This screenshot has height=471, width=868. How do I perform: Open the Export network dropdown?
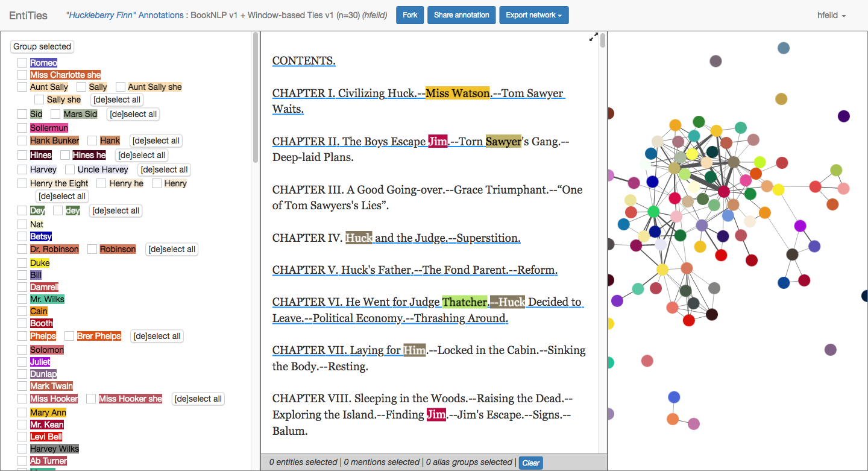pyautogui.click(x=533, y=15)
